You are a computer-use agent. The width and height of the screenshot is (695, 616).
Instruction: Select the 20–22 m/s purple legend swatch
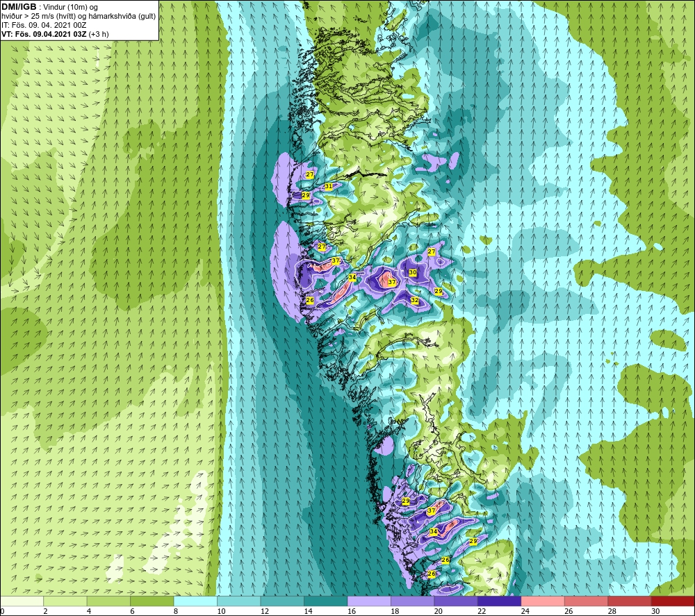coord(456,601)
